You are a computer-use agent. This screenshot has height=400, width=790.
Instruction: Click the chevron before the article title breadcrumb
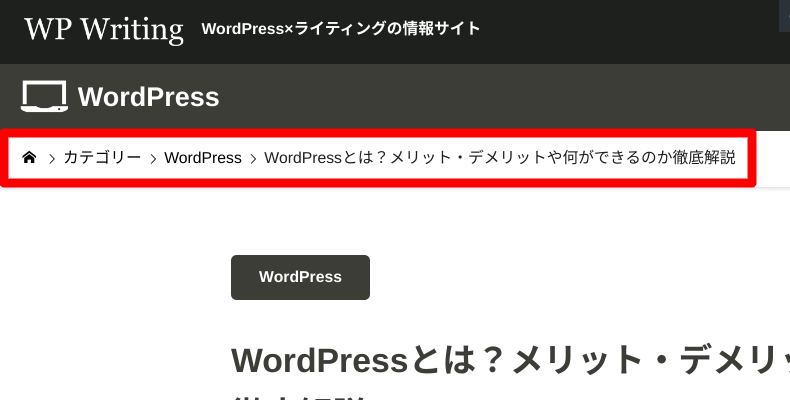[x=254, y=158]
